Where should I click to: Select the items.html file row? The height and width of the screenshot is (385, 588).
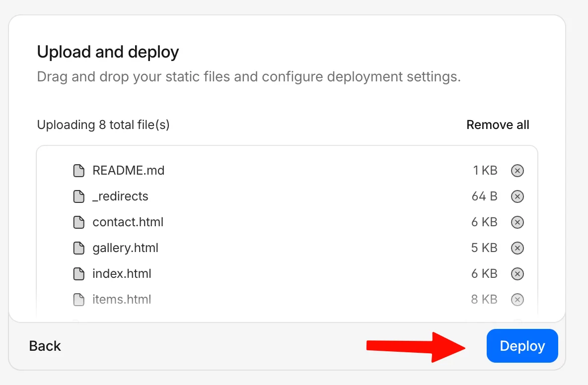(x=122, y=299)
